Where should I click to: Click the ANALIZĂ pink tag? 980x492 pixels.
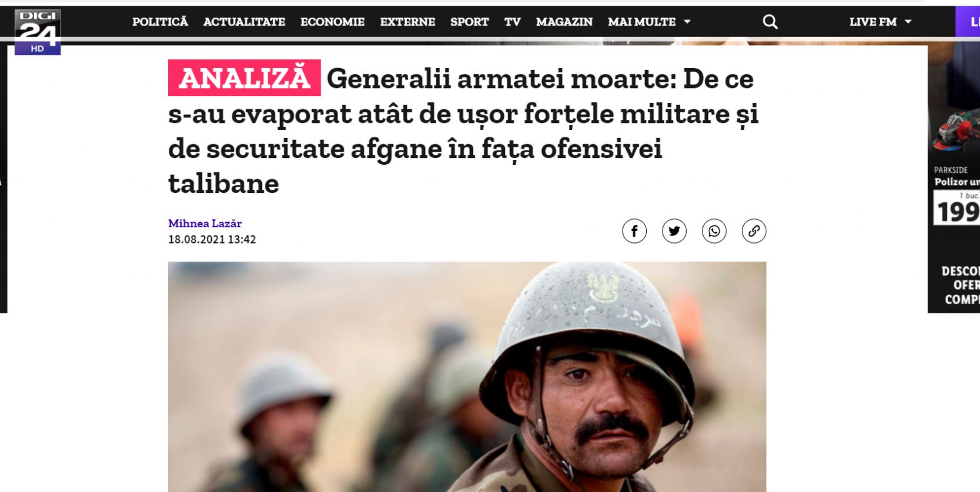[244, 78]
